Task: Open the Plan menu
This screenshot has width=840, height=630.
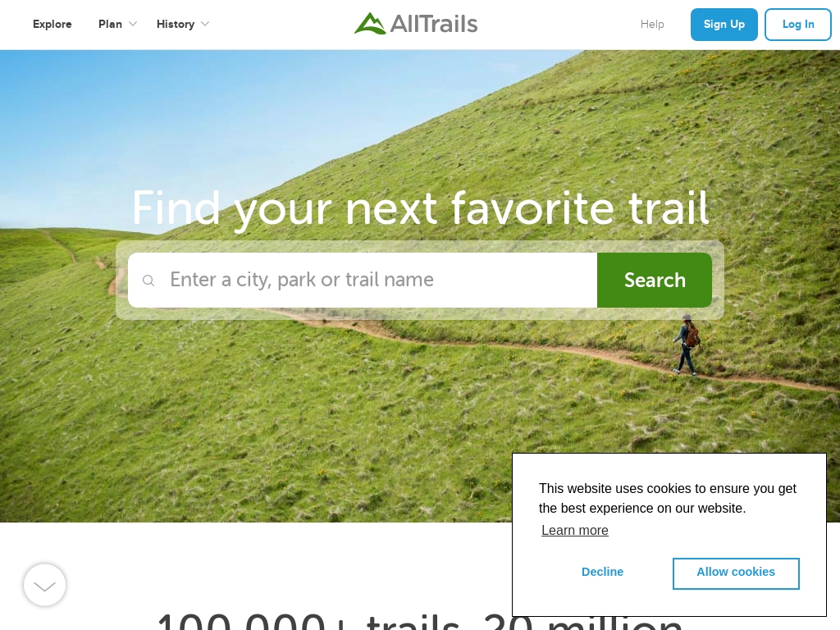Action: click(110, 24)
